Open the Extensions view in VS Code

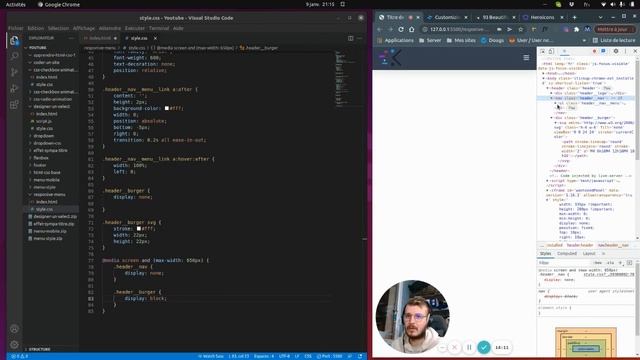pos(14,104)
